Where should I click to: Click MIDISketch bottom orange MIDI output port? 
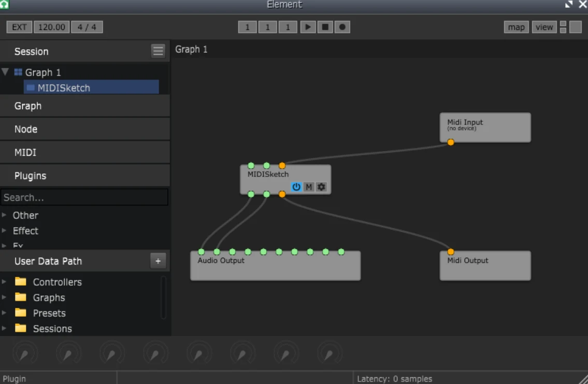point(282,194)
